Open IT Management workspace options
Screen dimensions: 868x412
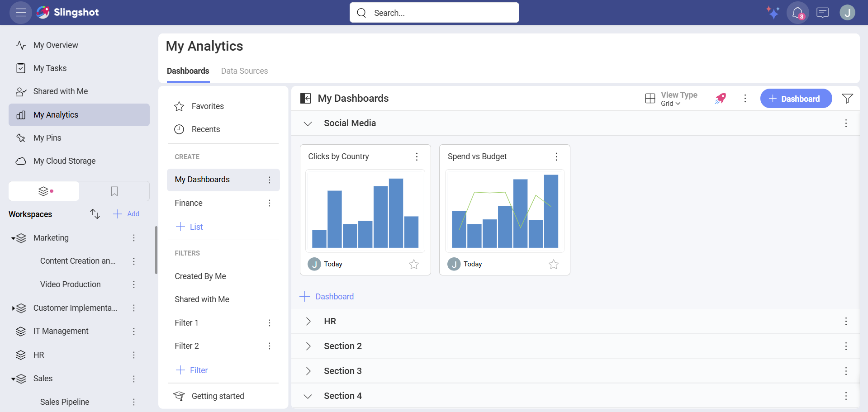click(134, 331)
